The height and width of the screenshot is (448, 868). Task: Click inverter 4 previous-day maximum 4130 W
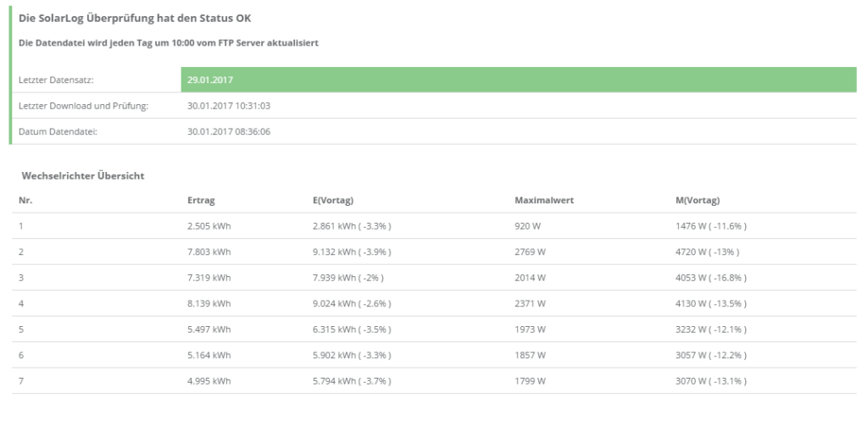pyautogui.click(x=710, y=303)
